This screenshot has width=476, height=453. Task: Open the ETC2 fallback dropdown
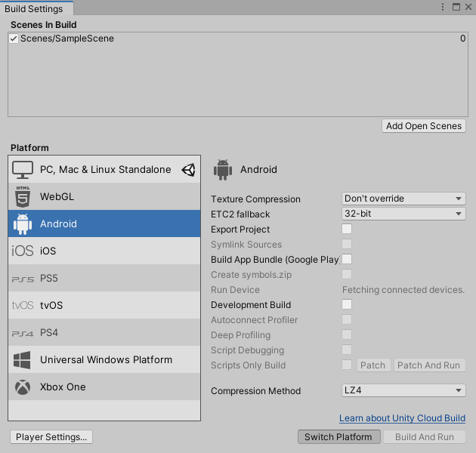pos(403,214)
